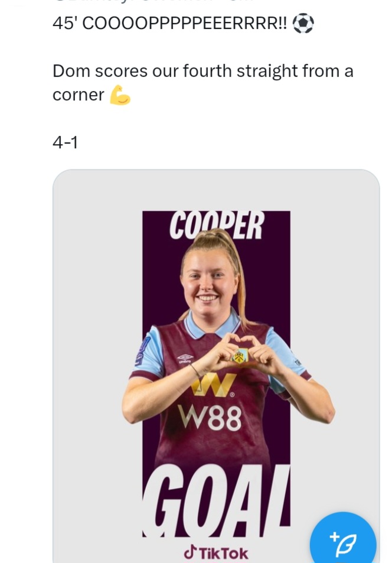Screen dimensions: 392x563
Task: Click the large GOAL text
Action: click(216, 502)
